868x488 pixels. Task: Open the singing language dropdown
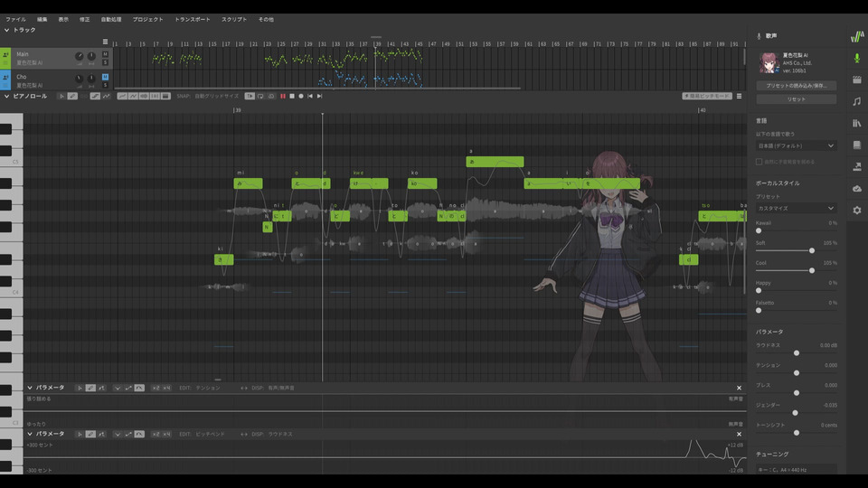(x=796, y=146)
